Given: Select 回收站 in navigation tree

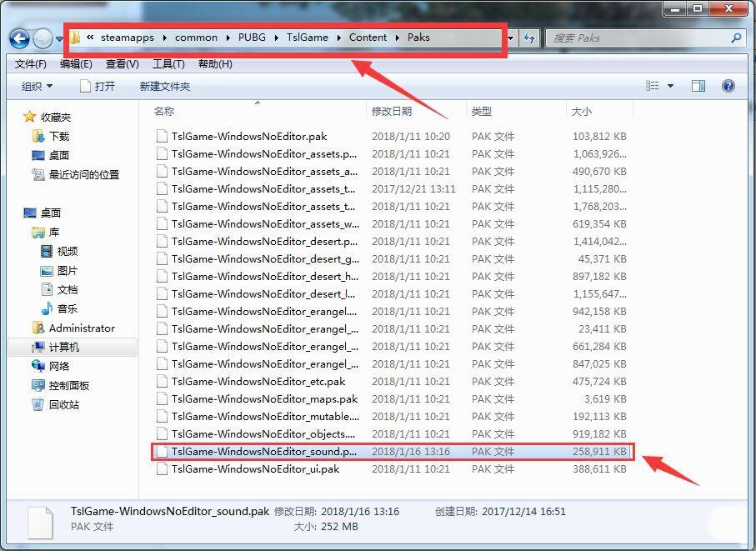Looking at the screenshot, I should pyautogui.click(x=56, y=404).
